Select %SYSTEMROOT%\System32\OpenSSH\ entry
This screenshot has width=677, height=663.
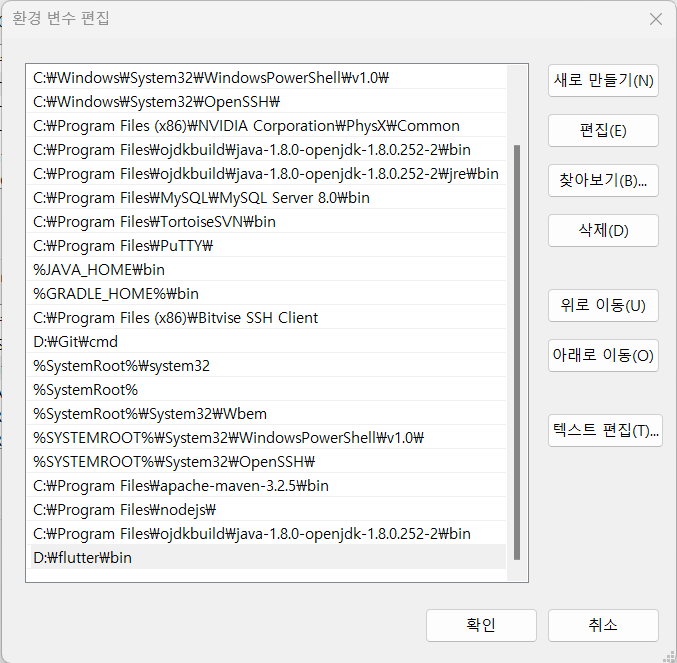click(x=267, y=462)
